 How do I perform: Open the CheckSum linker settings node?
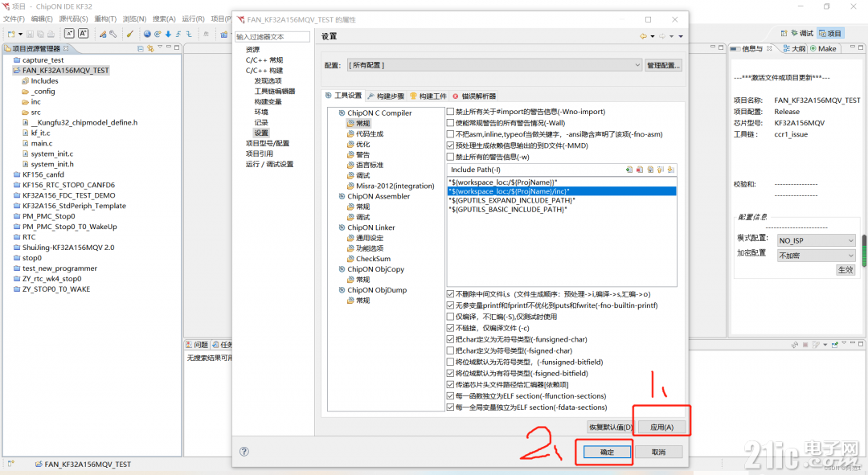(x=369, y=259)
